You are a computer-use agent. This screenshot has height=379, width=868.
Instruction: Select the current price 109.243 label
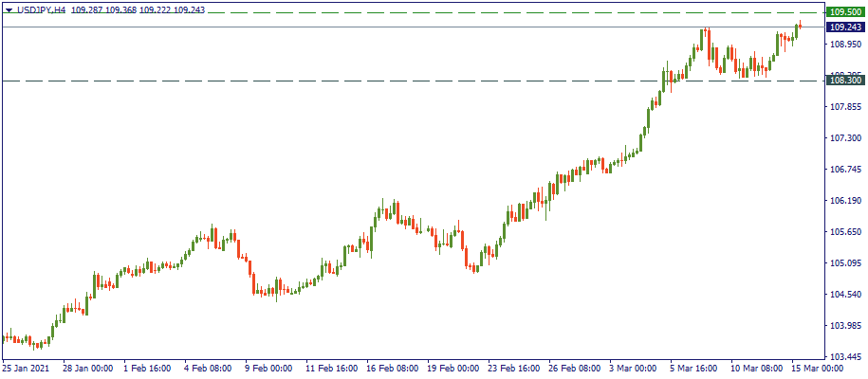843,27
